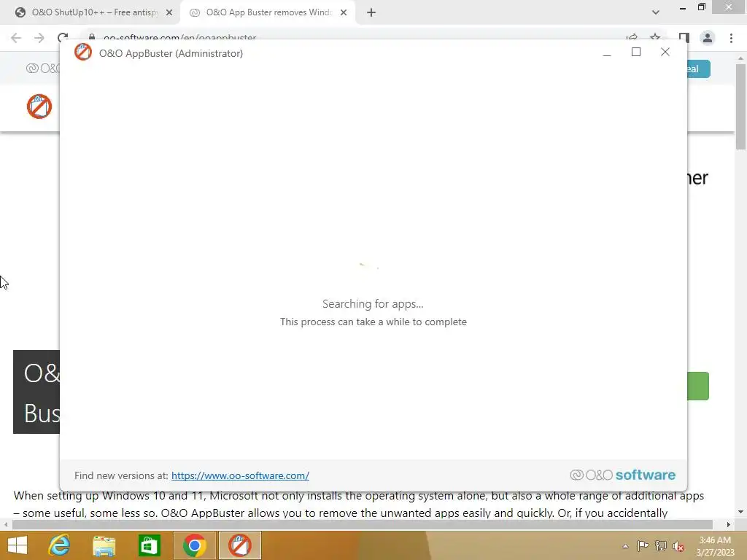747x560 pixels.
Task: Restore down the Chrome window
Action: tap(701, 7)
